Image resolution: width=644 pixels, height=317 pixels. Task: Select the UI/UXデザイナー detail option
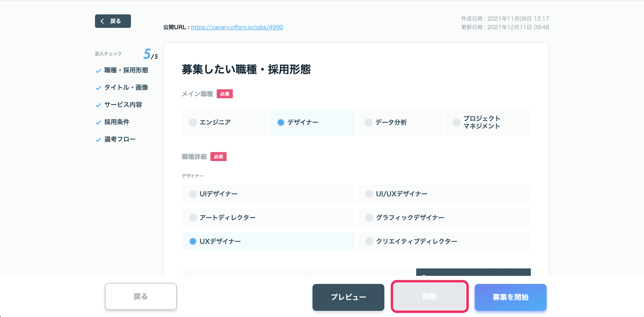tap(444, 194)
